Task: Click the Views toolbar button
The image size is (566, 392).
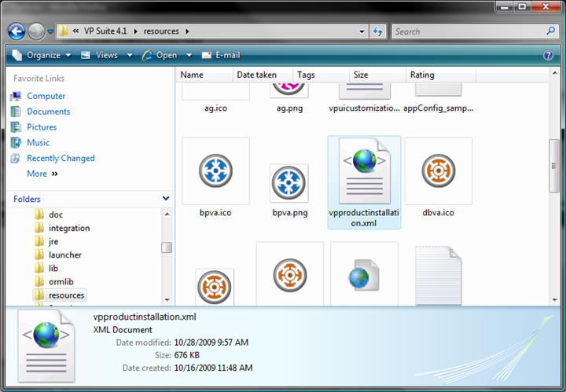Action: coord(99,55)
